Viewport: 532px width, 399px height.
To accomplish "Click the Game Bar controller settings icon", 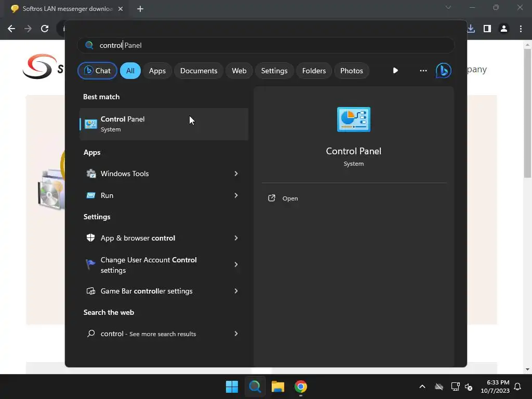I will pyautogui.click(x=90, y=291).
